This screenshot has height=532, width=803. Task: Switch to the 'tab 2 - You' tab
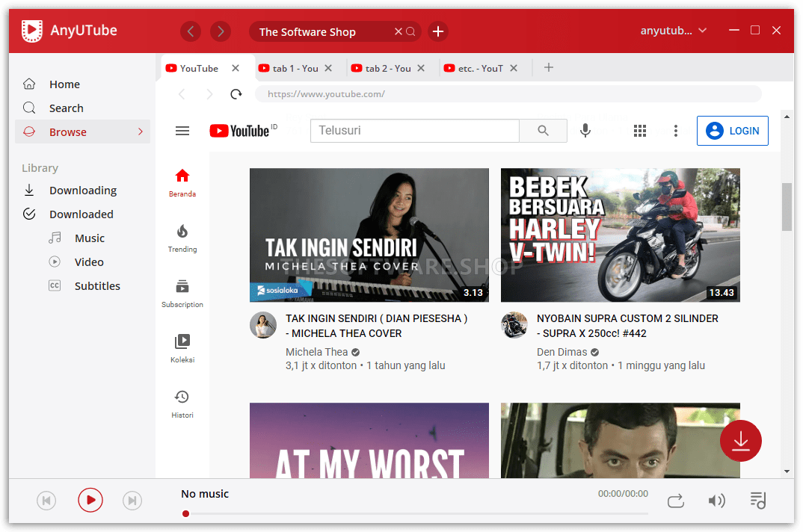click(385, 67)
